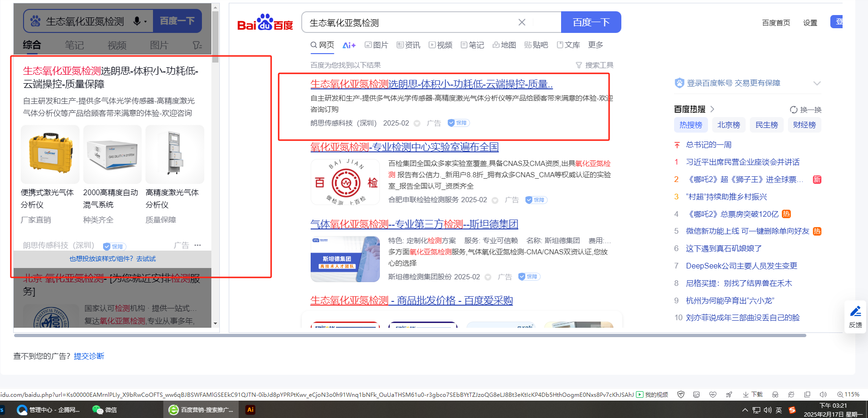The height and width of the screenshot is (418, 868).
Task: Switch to the 笔记 tab in mobile preview
Action: click(74, 45)
